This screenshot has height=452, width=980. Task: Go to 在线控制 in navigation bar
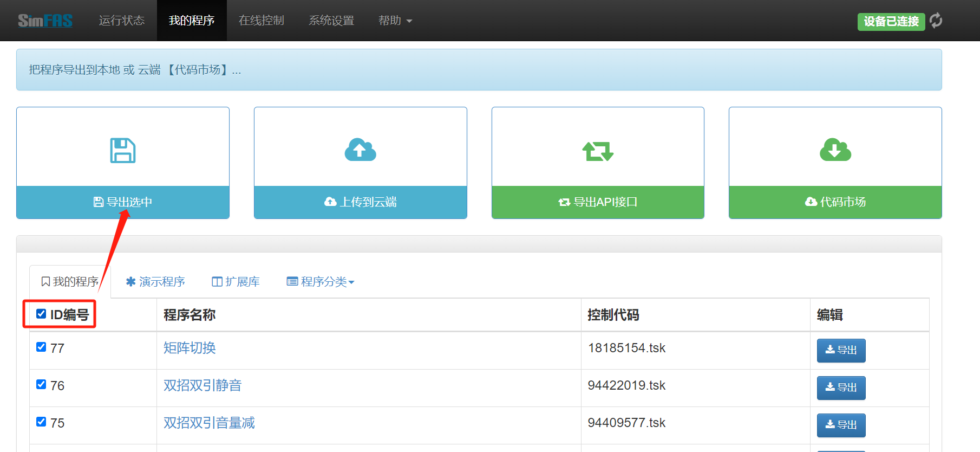[x=262, y=21]
